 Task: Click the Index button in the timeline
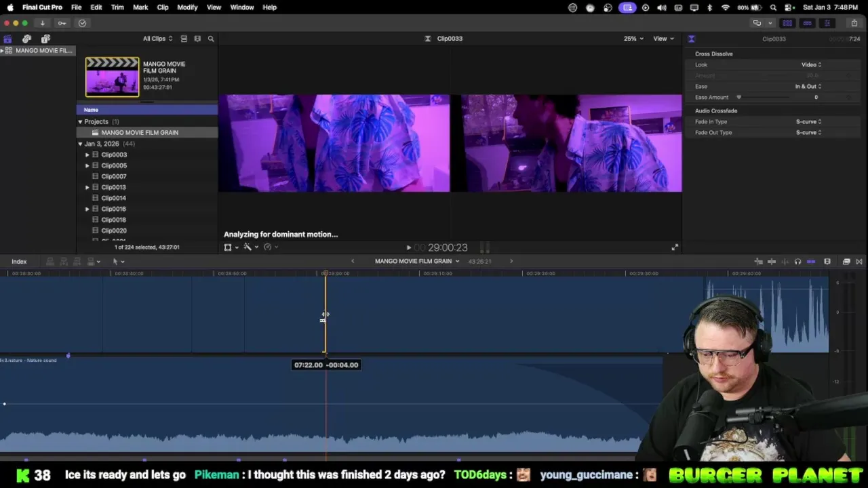click(19, 262)
